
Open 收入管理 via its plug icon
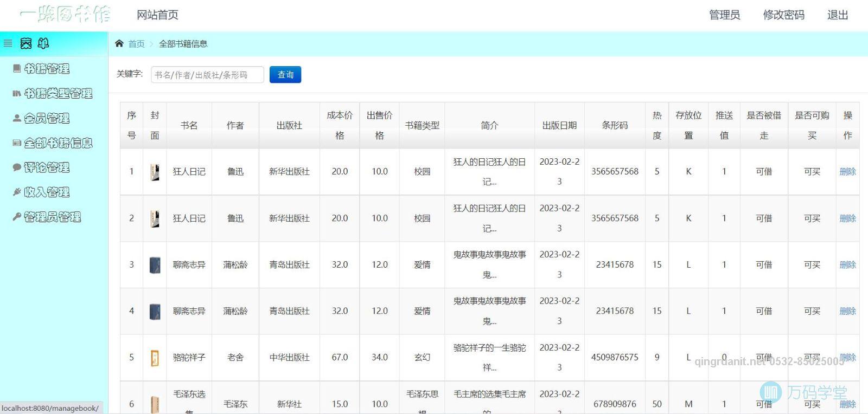[17, 192]
